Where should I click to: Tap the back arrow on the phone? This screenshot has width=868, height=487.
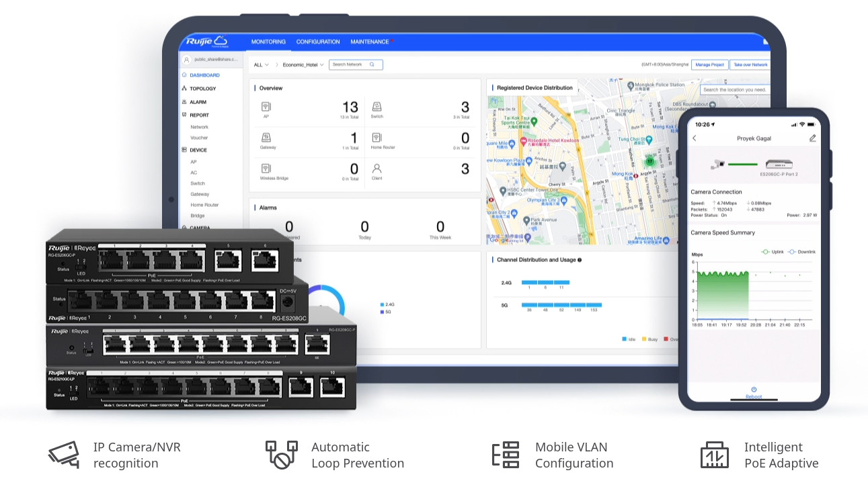[x=695, y=138]
